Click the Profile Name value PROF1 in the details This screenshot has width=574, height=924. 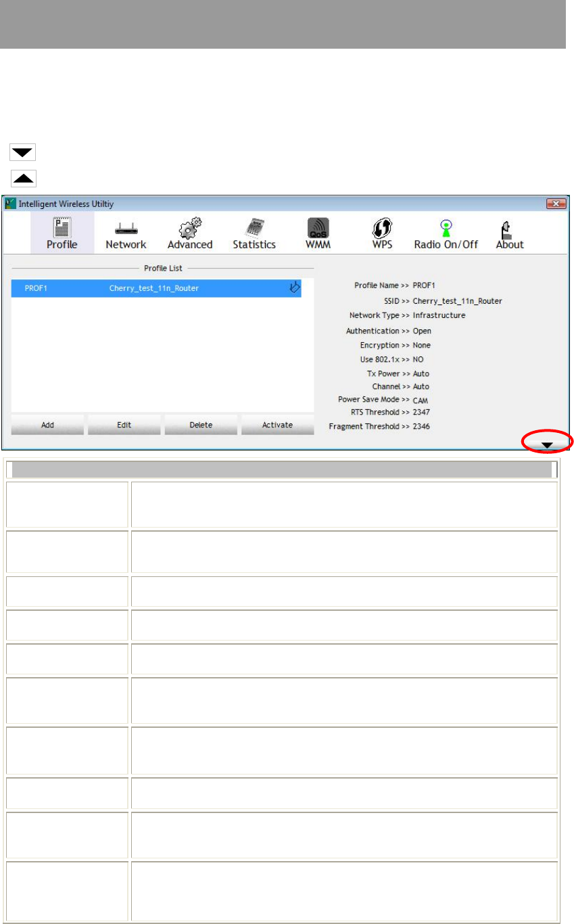(x=424, y=285)
